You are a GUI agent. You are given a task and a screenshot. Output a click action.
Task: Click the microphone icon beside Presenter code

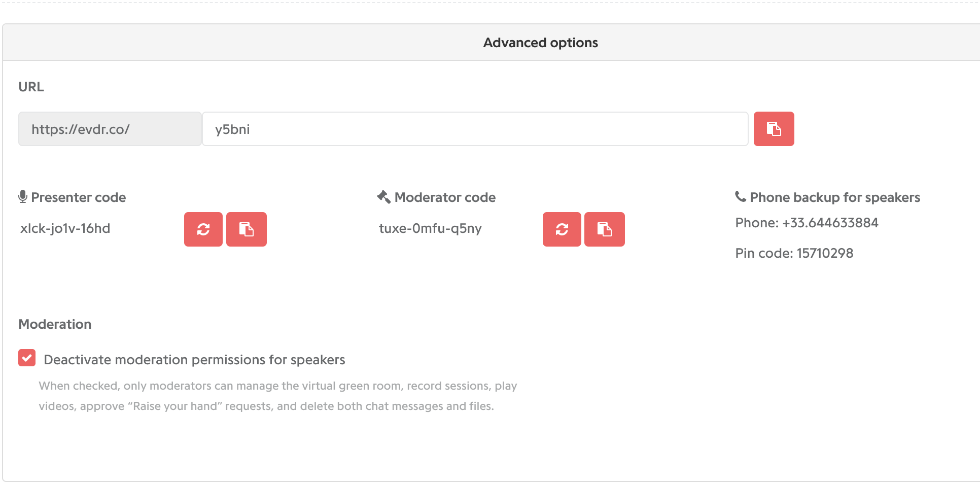pyautogui.click(x=23, y=197)
